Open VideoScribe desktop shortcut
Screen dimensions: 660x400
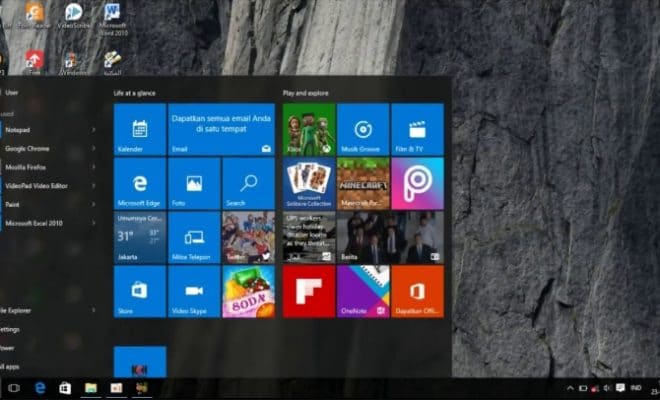74,16
